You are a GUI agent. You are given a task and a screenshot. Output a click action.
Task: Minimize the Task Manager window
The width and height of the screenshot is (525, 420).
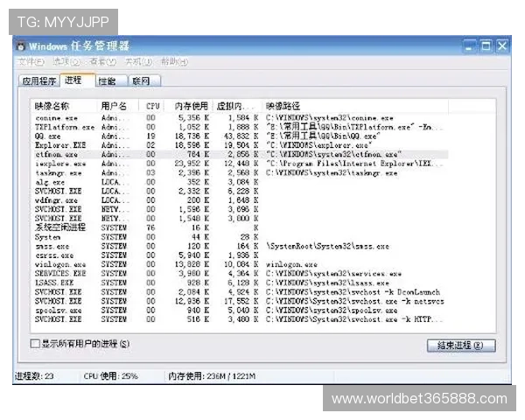(x=469, y=45)
